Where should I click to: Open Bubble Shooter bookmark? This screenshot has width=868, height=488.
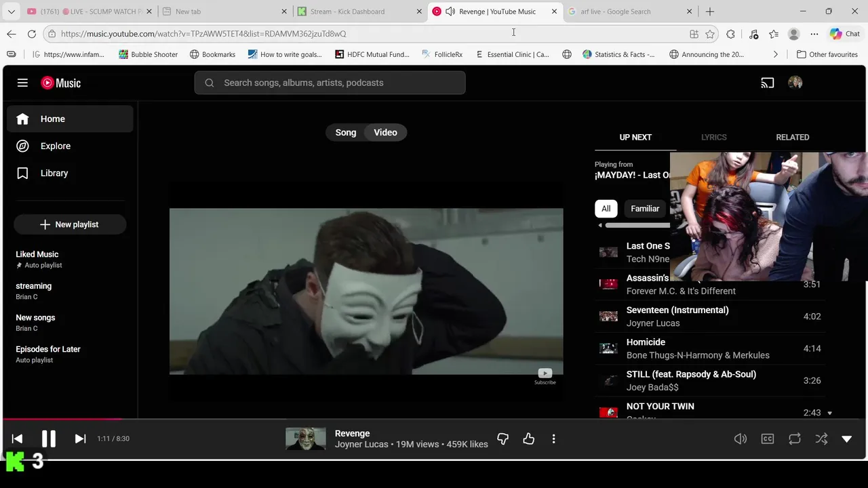[x=148, y=54]
